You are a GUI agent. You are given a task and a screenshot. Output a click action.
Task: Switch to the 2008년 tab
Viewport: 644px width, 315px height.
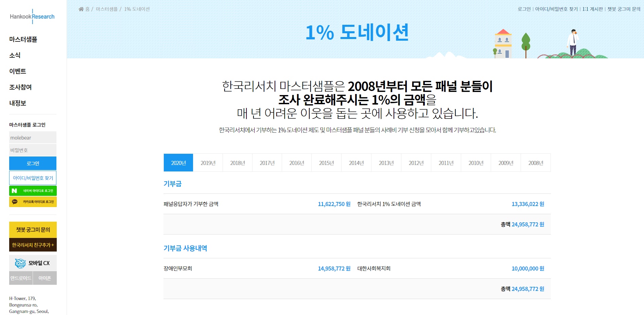click(x=536, y=163)
